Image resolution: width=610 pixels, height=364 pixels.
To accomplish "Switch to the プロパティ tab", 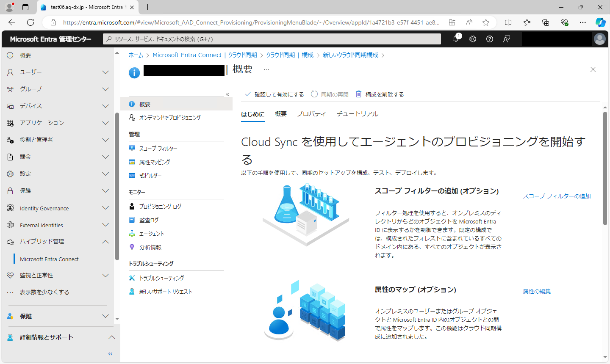I will 311,114.
